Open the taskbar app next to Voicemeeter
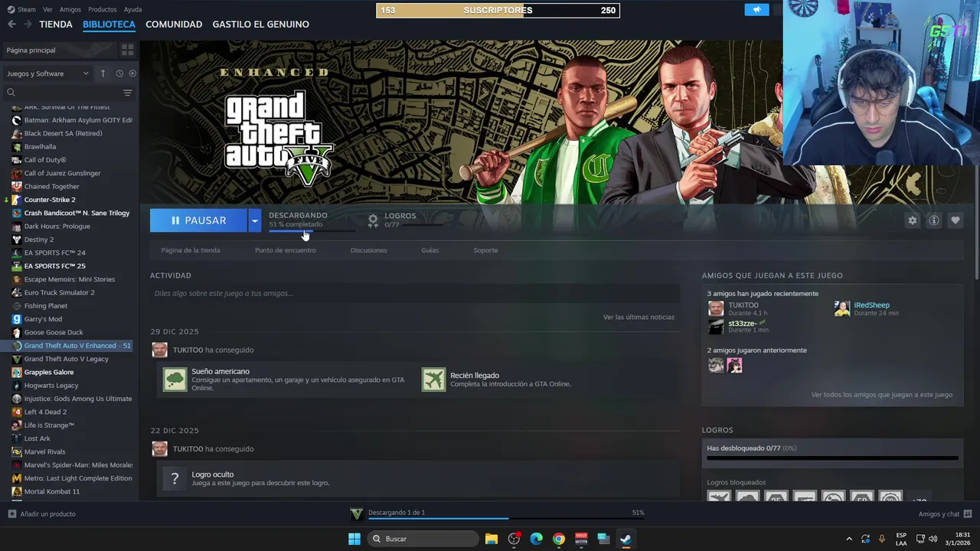Image resolution: width=980 pixels, height=551 pixels. (x=603, y=539)
